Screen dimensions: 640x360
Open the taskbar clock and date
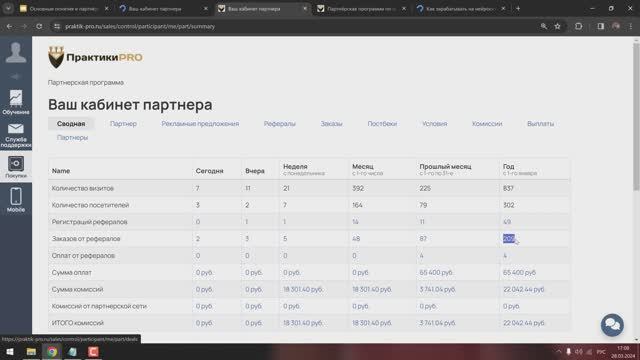[x=623, y=352]
